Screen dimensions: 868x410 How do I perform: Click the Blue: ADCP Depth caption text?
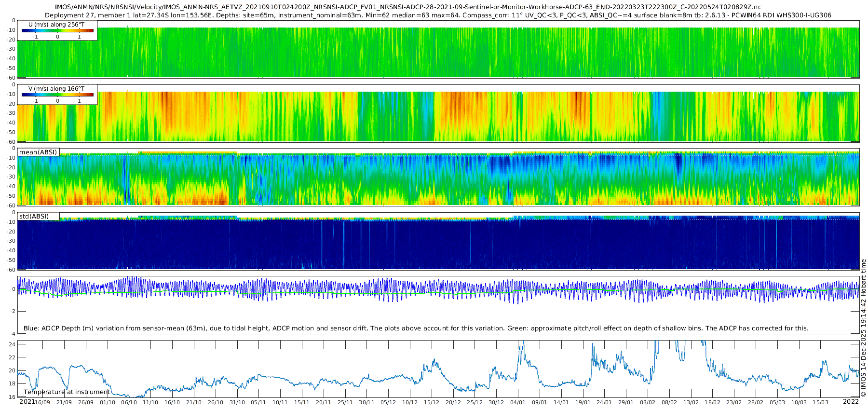click(x=416, y=328)
